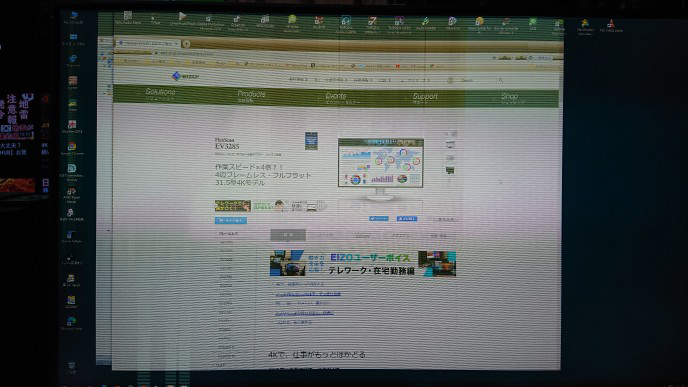
Task: Click the blue purchase button under banners
Action: click(x=230, y=220)
